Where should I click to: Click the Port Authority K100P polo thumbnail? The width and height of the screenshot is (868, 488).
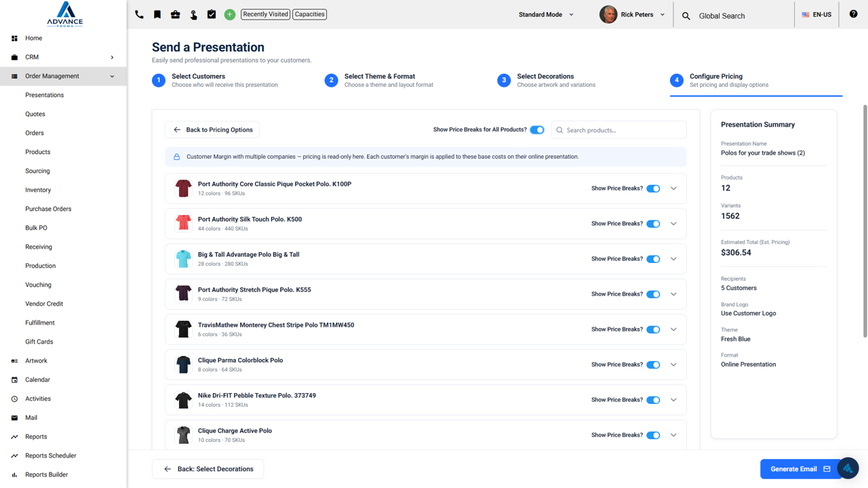tap(183, 188)
